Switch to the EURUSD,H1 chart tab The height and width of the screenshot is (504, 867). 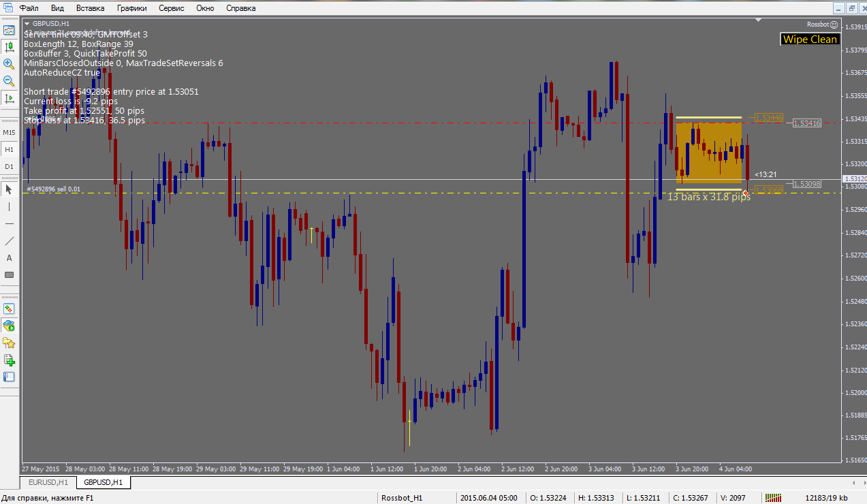tap(48, 482)
